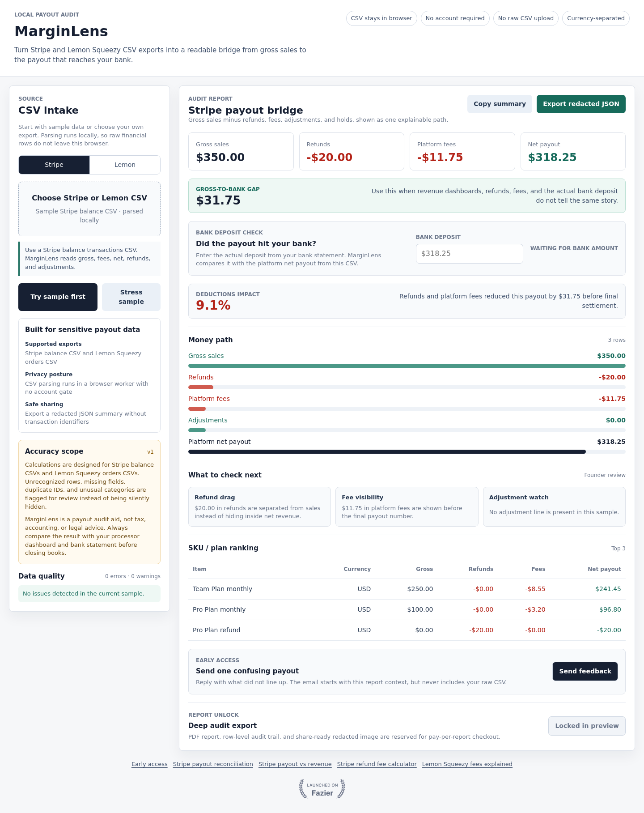The image size is (644, 813).
Task: Click the 3 rows label in Money path
Action: (617, 340)
